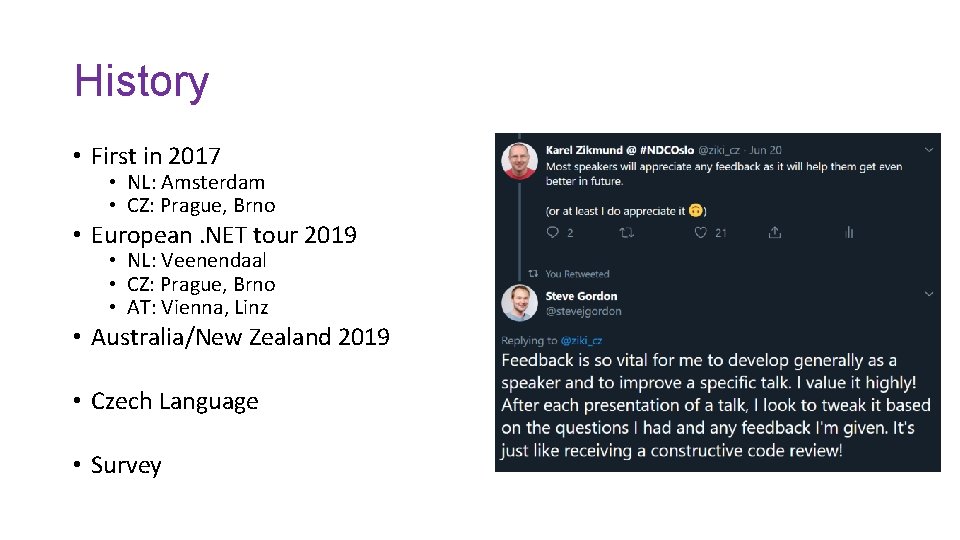Open tweet analytics bar-chart icon
The image size is (960, 540).
[x=848, y=232]
